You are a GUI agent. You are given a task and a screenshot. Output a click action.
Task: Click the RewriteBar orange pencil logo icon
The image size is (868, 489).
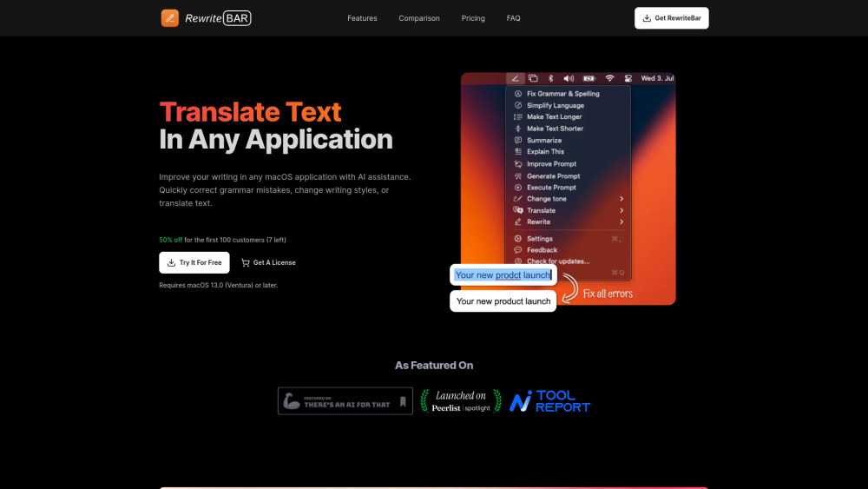170,18
